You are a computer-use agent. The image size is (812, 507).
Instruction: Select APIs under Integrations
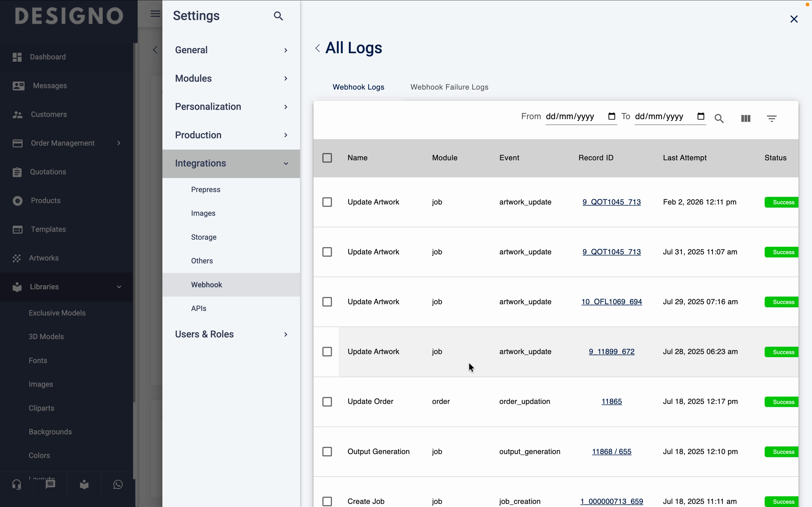click(x=199, y=308)
